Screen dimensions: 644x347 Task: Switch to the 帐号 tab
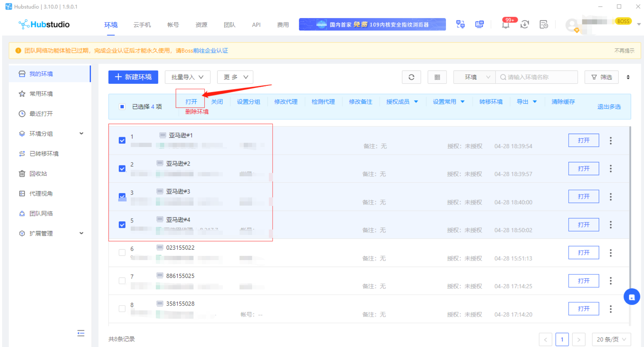(x=173, y=25)
